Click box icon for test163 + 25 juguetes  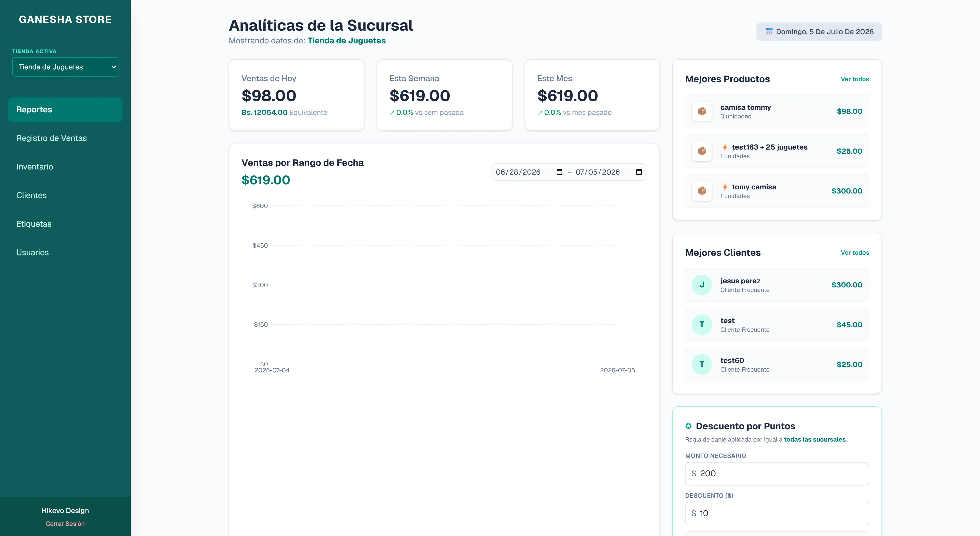click(702, 151)
